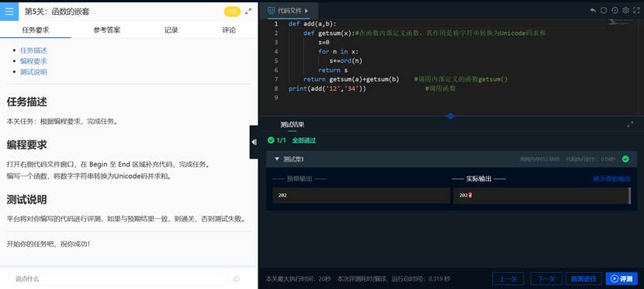Select the 测试结果 tab
The height and width of the screenshot is (289, 644).
(x=292, y=124)
